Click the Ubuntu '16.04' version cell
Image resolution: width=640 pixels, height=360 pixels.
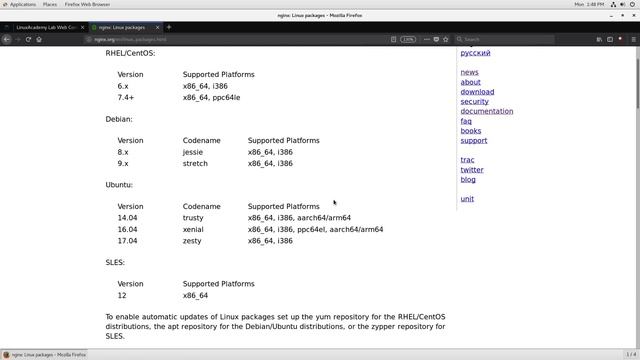point(127,229)
